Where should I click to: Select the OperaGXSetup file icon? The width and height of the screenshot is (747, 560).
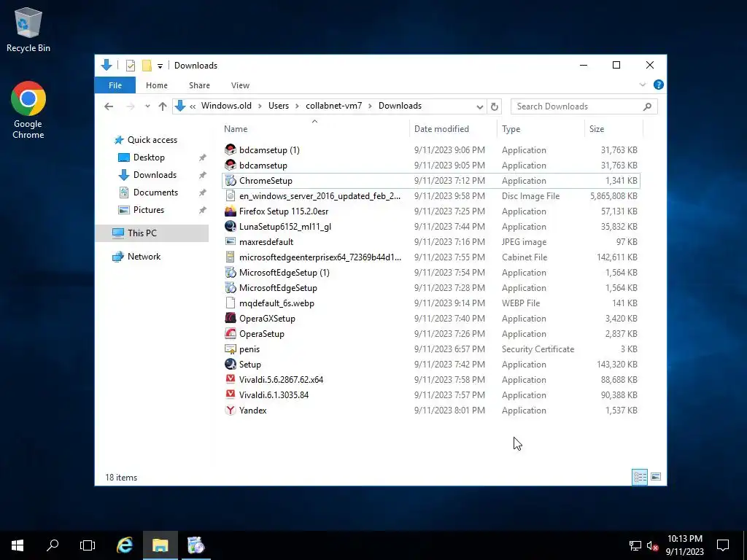[231, 318]
